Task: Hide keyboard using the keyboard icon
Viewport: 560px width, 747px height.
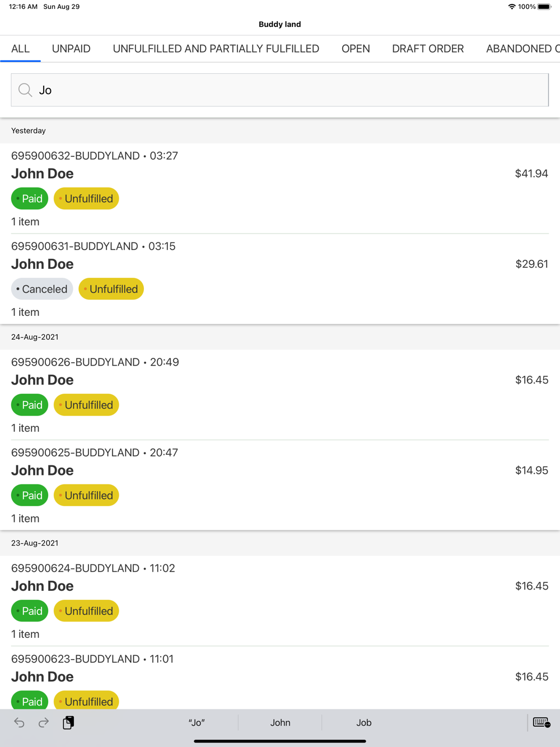Action: click(542, 722)
